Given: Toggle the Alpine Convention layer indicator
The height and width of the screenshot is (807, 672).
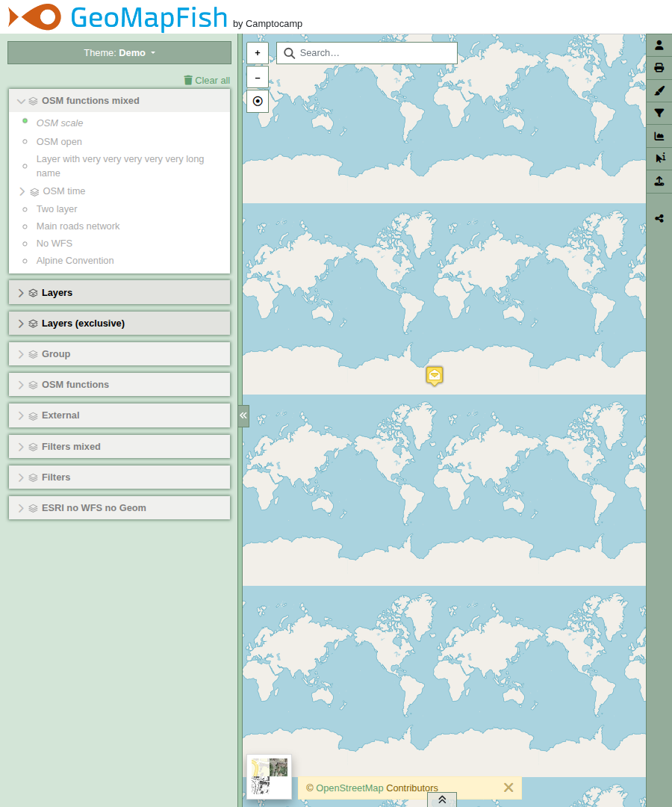Looking at the screenshot, I should [25, 261].
